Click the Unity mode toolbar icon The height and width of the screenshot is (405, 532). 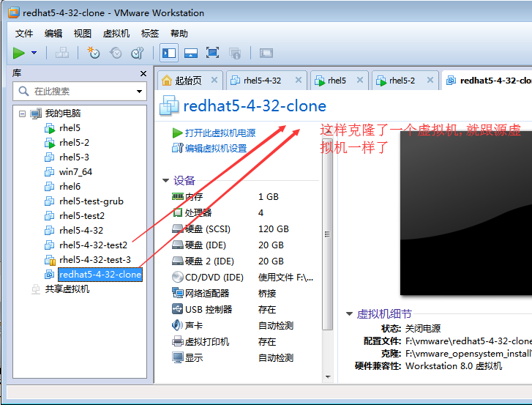click(235, 53)
